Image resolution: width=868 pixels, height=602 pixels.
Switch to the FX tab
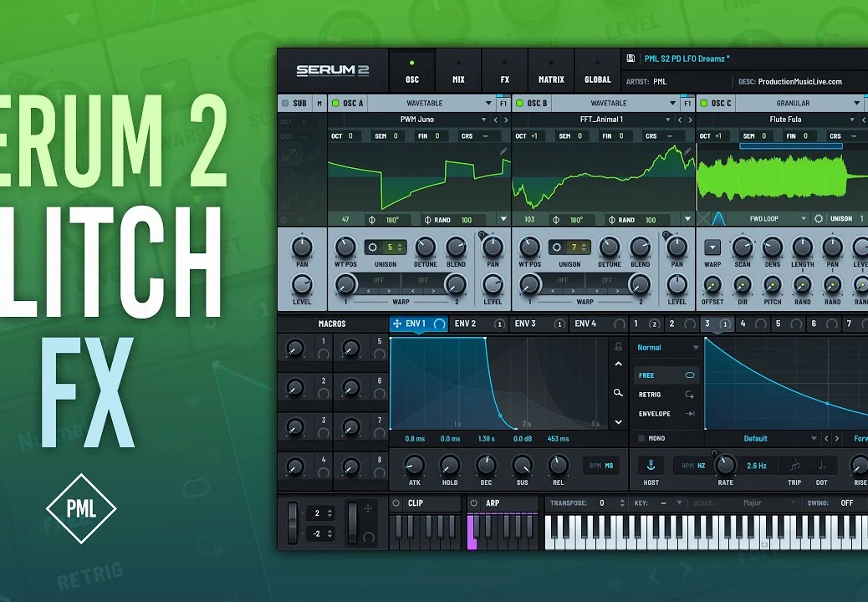[505, 71]
